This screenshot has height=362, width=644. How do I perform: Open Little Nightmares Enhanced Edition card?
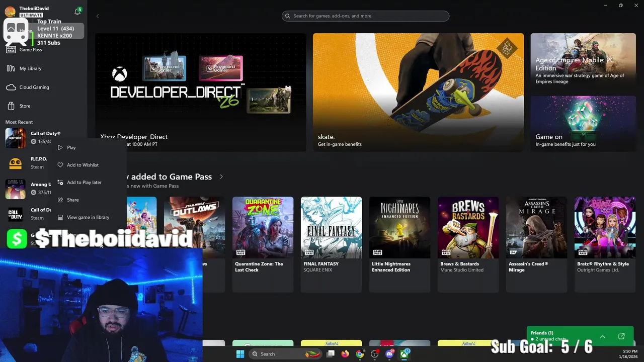point(399,244)
